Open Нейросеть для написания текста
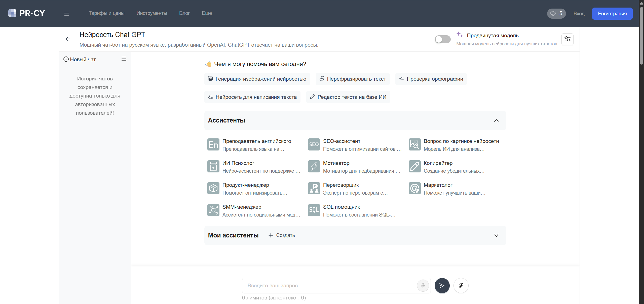 (x=252, y=97)
